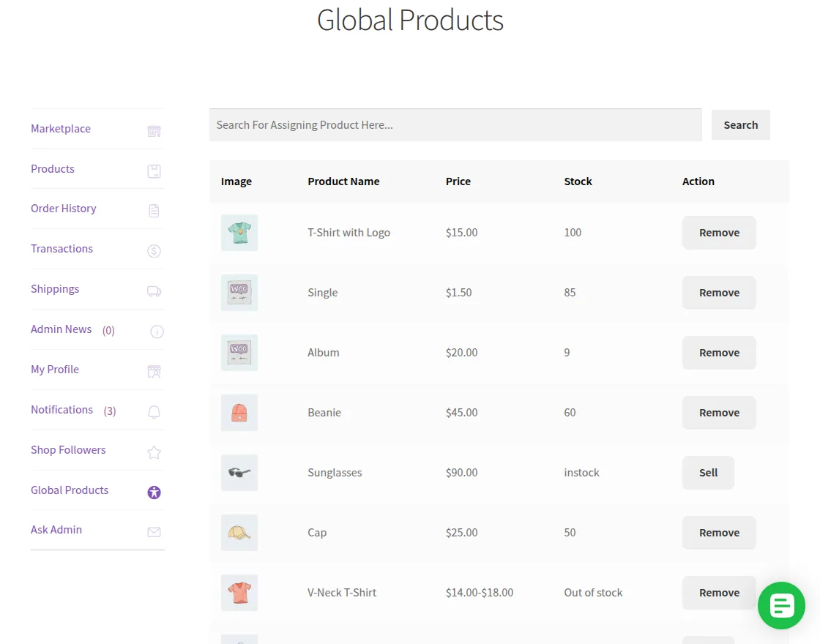The height and width of the screenshot is (644, 820).
Task: Click the Notifications bell icon
Action: [x=154, y=412]
